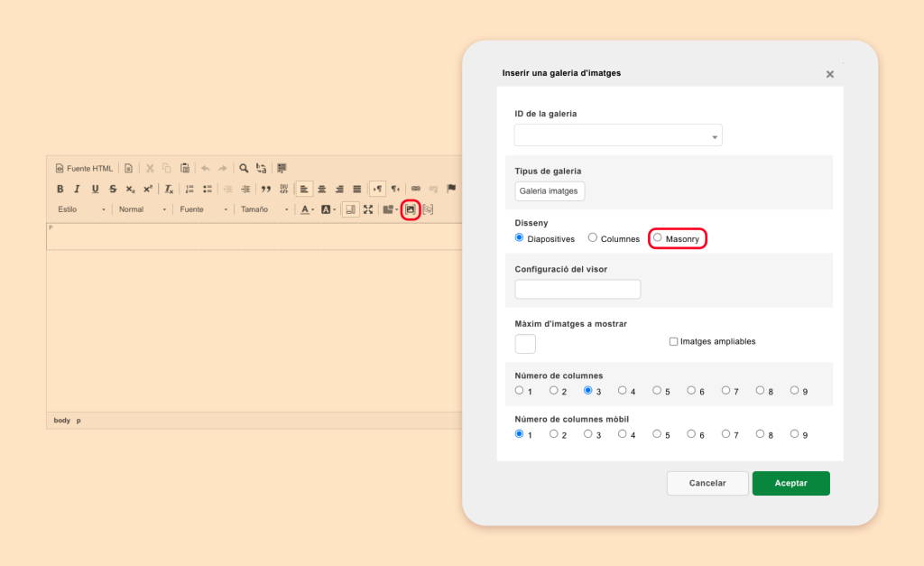Open the text color picker
Screen dimensions: 924x566
(307, 209)
